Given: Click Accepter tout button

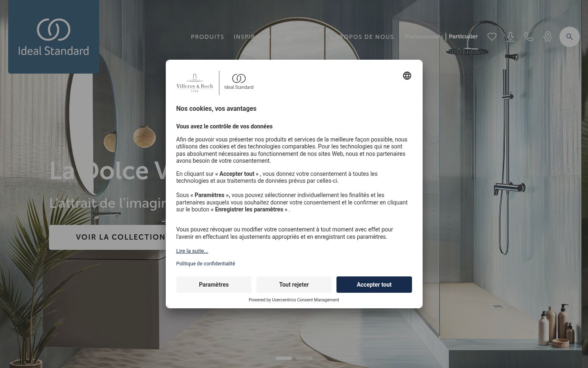Looking at the screenshot, I should click(374, 285).
